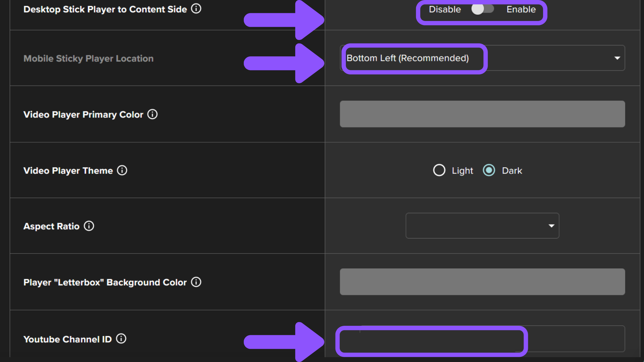Screen dimensions: 644x362
Task: Select Light theme for Video Player
Action: tap(438, 170)
